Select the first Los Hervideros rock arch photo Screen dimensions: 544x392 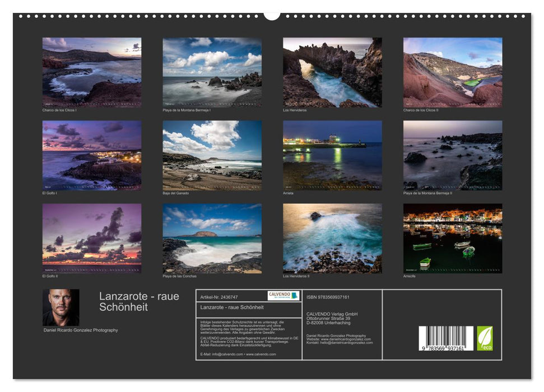point(332,72)
